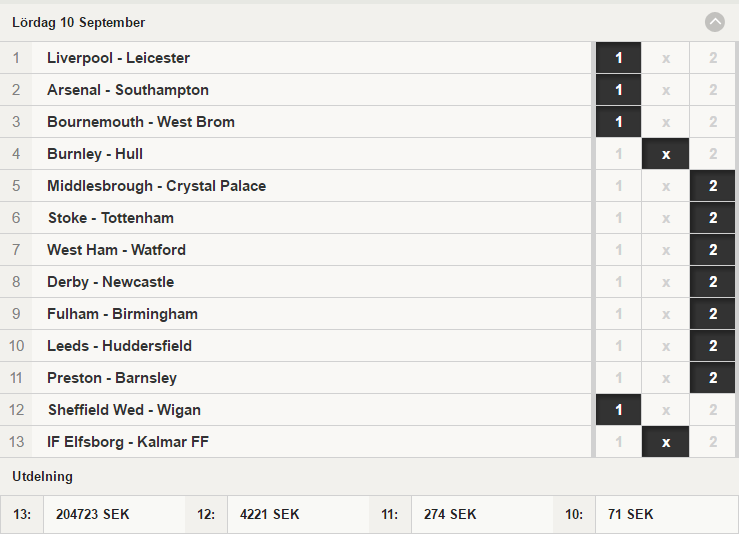Toggle outcome 1 for Sheffield Wed - Wigan
Screen dimensions: 739x535
618,410
